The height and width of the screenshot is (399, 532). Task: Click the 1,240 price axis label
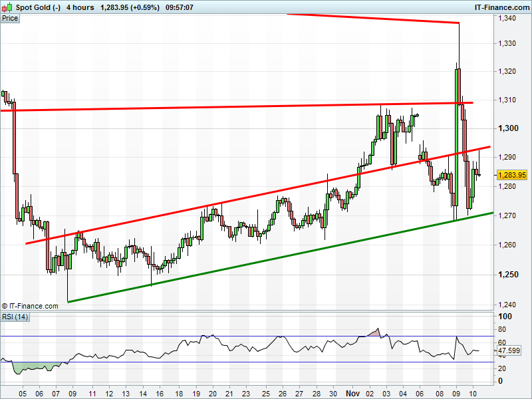(507, 305)
